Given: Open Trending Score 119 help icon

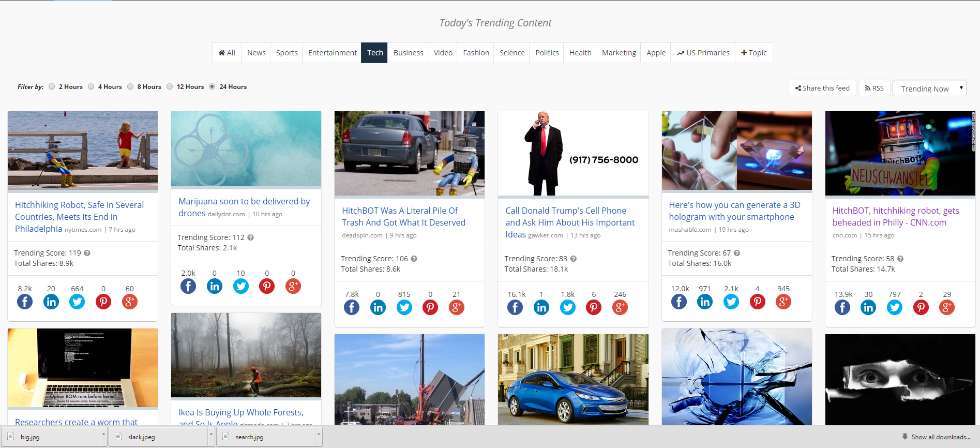Looking at the screenshot, I should [x=87, y=253].
